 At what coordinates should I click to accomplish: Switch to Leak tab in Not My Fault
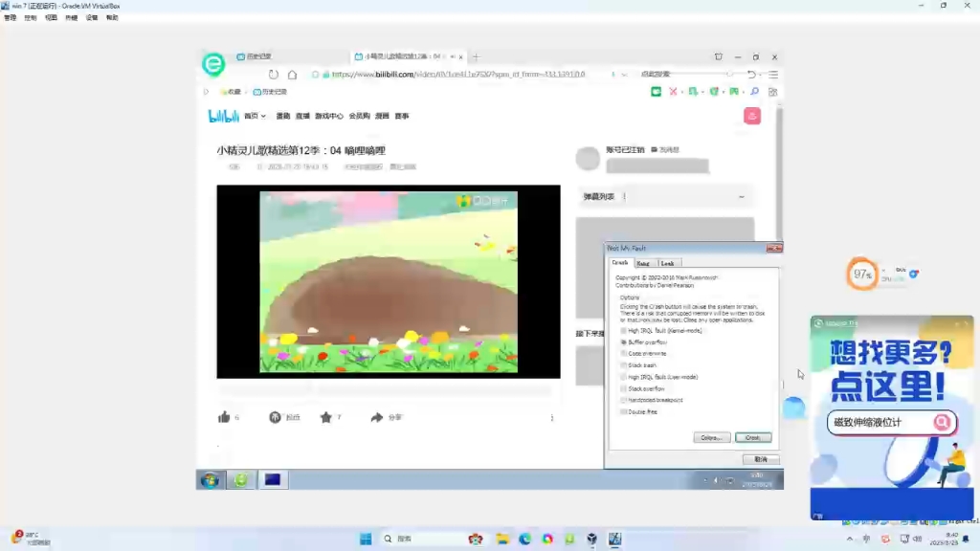pyautogui.click(x=667, y=264)
